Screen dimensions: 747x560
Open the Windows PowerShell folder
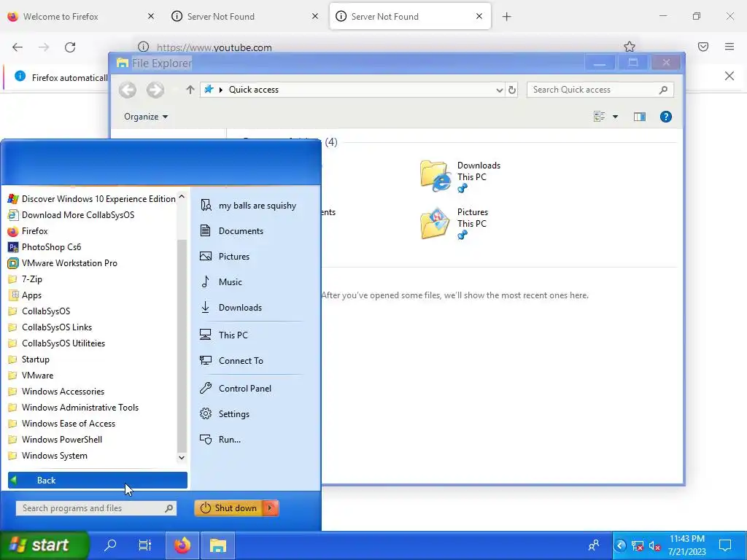tap(55, 440)
